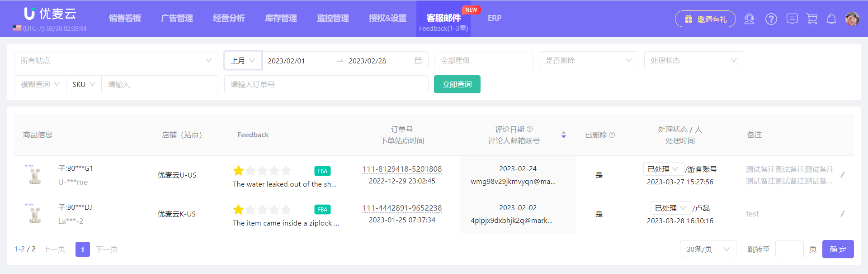Open the 监控管理 menu
This screenshot has height=274, width=868.
[333, 18]
